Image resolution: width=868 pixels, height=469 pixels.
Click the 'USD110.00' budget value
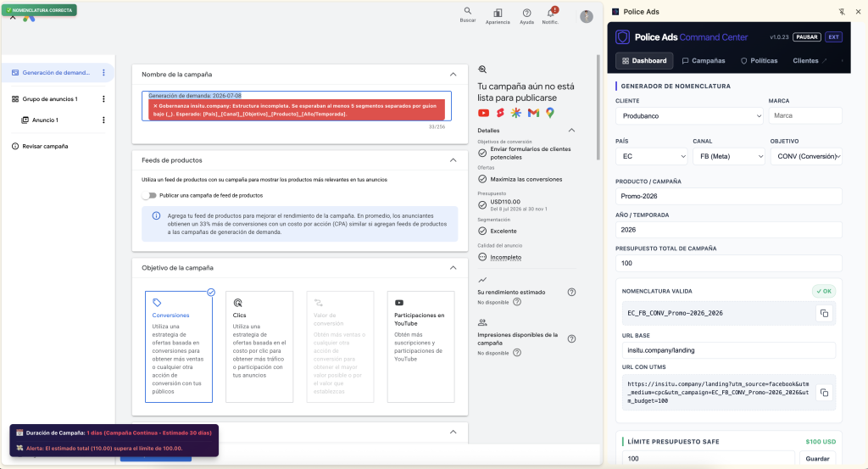point(505,202)
